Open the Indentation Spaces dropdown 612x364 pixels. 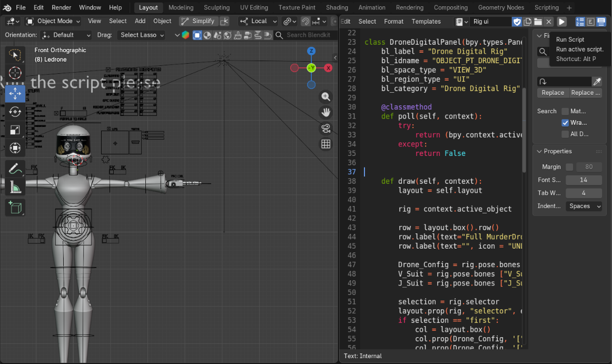(584, 206)
